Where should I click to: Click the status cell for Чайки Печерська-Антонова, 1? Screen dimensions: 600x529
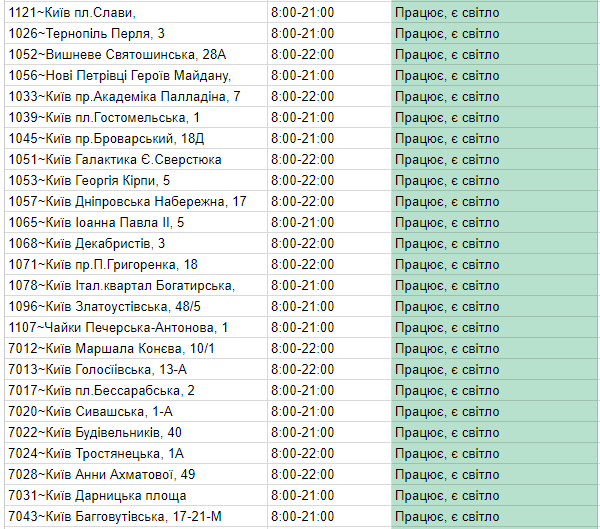pos(494,327)
